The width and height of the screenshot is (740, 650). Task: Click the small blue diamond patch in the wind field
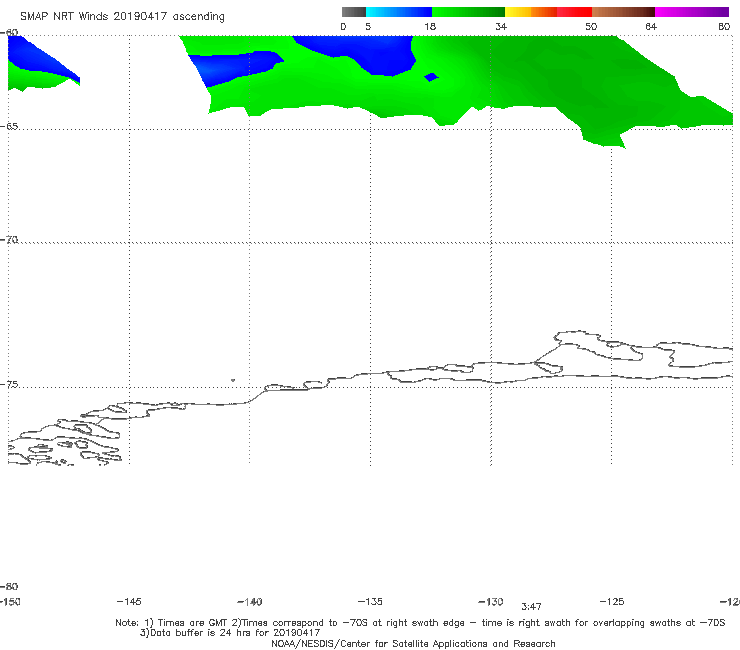(431, 77)
